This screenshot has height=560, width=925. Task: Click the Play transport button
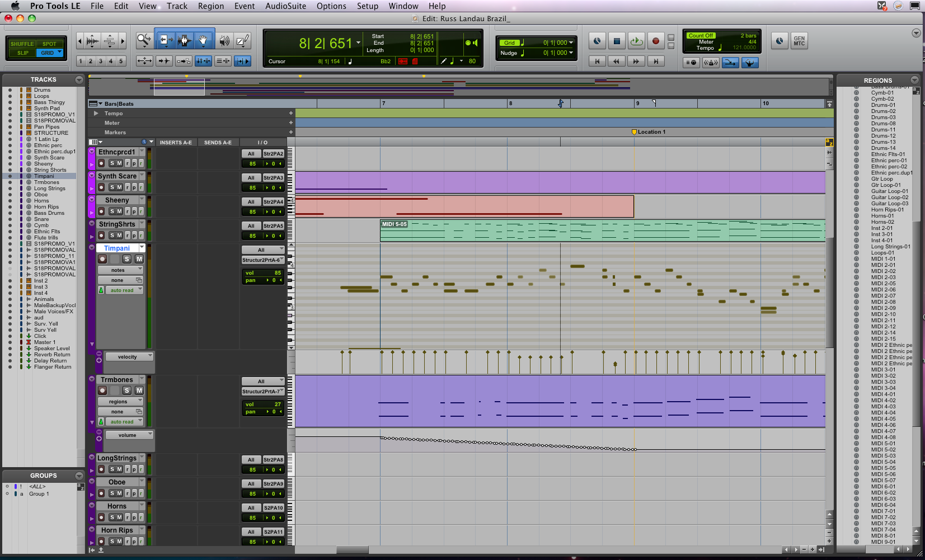[x=636, y=41]
